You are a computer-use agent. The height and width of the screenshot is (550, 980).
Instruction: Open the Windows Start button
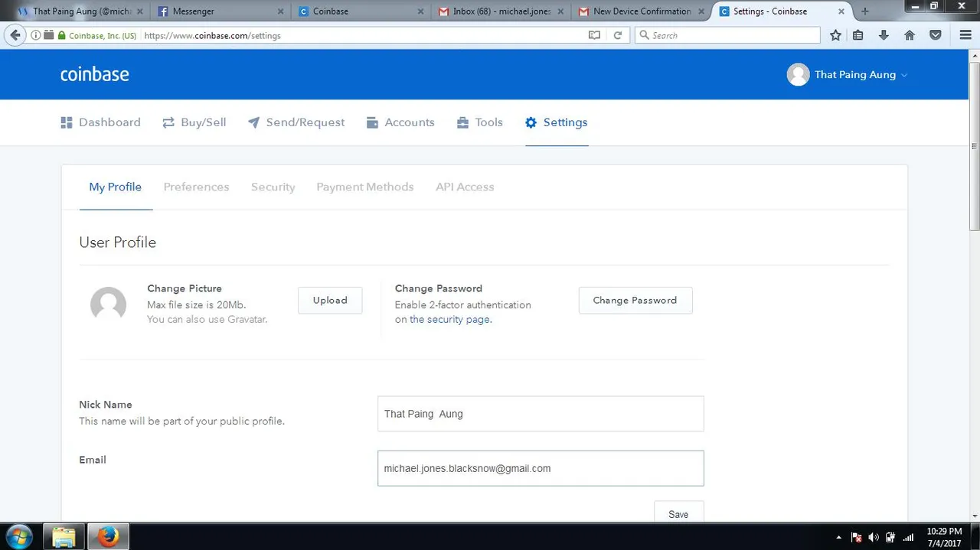click(x=18, y=537)
